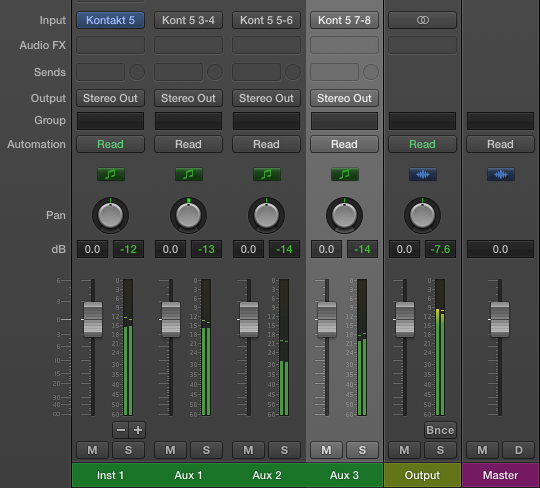This screenshot has height=488, width=540.
Task: Click the Kont 5 5-6 input button
Action: click(x=267, y=20)
